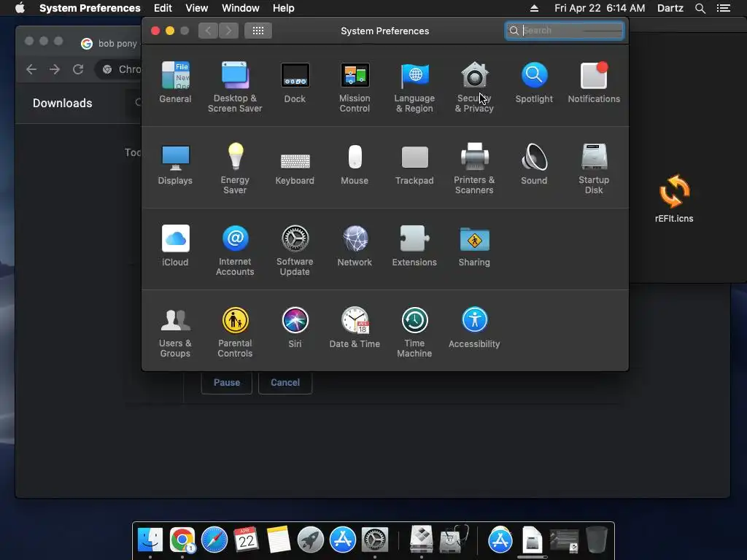This screenshot has height=560, width=747.
Task: Open Safari from the Dock
Action: [214, 540]
